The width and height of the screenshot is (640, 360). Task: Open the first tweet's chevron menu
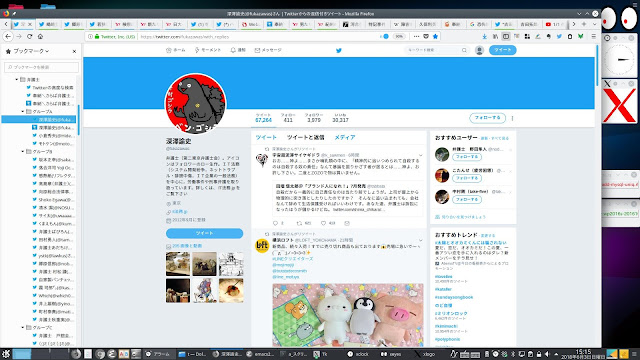point(420,156)
